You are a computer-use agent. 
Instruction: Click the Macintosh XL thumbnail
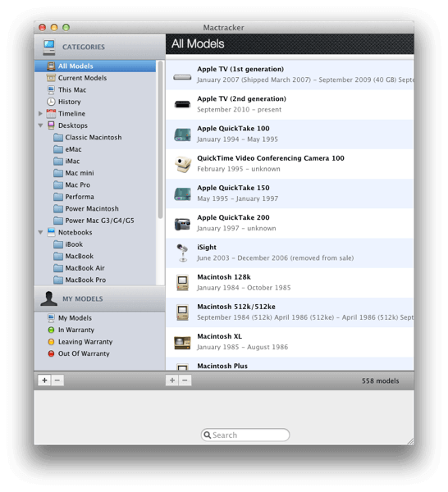[x=182, y=343]
